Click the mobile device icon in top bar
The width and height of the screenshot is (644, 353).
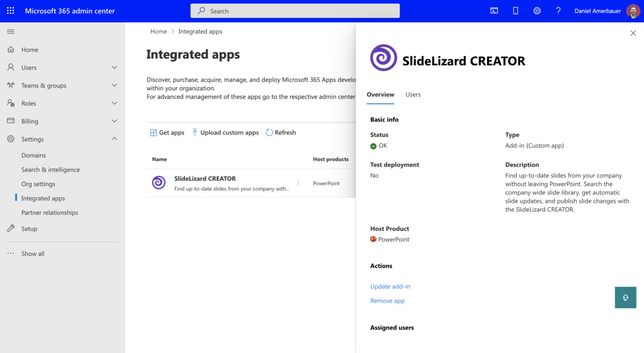[515, 11]
